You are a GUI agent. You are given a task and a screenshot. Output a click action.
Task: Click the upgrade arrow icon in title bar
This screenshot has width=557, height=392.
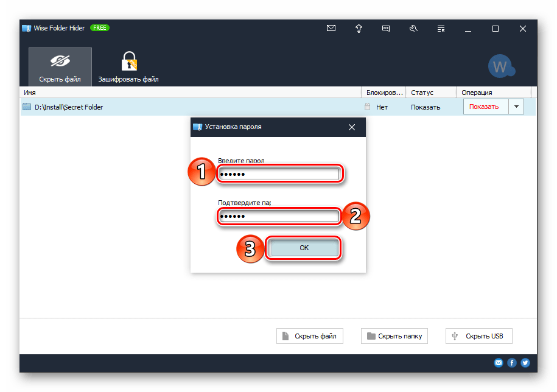pos(359,28)
